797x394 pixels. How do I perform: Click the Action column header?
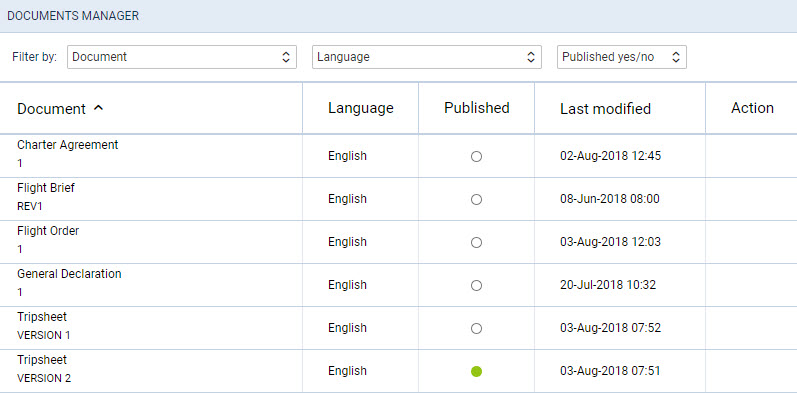pyautogui.click(x=752, y=108)
